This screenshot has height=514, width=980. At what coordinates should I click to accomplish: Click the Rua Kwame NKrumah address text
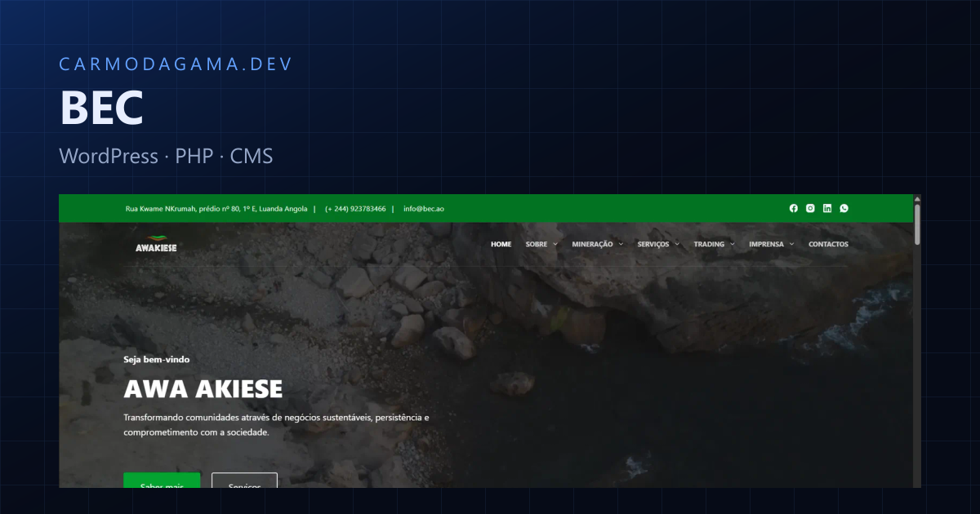click(x=216, y=209)
